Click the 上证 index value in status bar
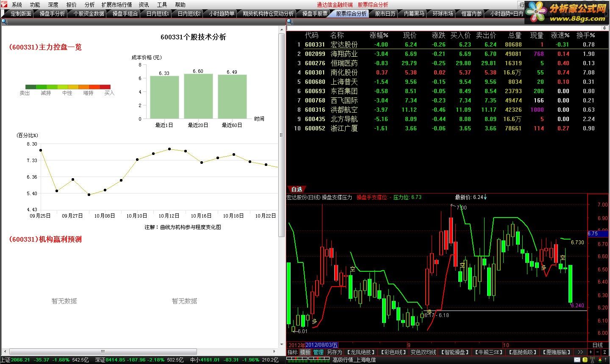The image size is (610, 364). 20,360
